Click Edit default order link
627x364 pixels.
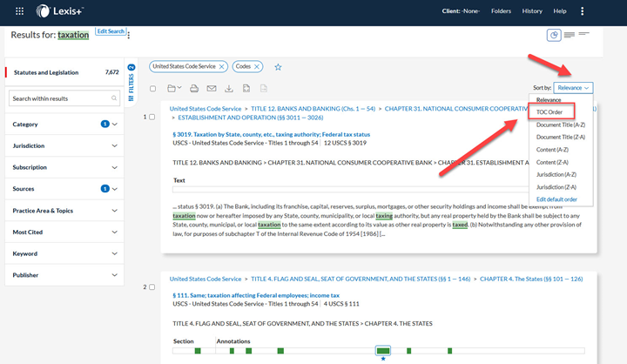[x=556, y=199]
